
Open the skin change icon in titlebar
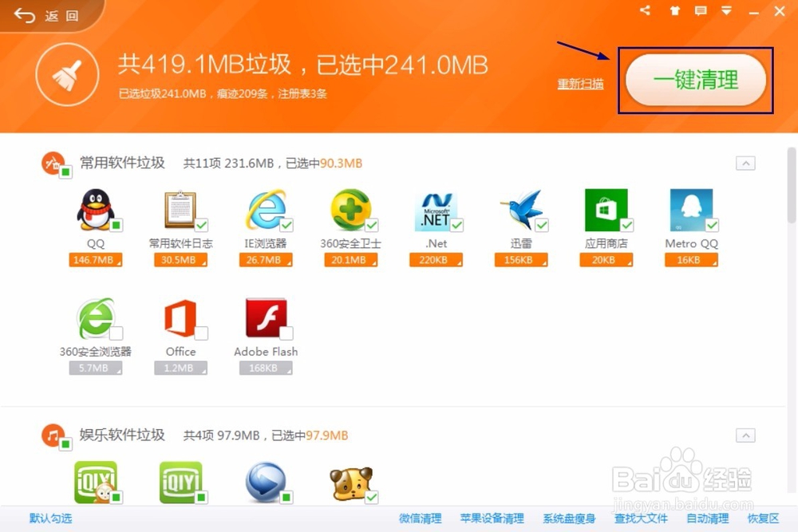click(x=674, y=11)
